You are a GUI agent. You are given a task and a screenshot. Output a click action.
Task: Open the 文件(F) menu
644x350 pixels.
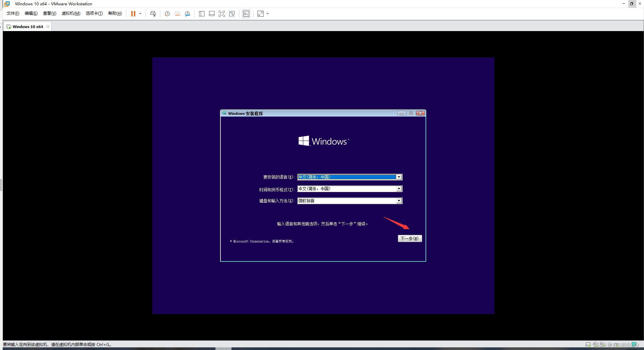13,13
